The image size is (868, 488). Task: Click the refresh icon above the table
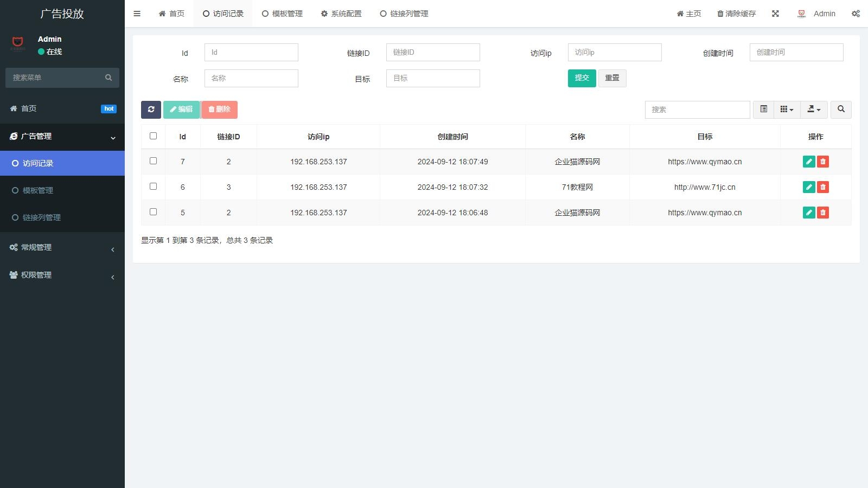[x=151, y=110]
